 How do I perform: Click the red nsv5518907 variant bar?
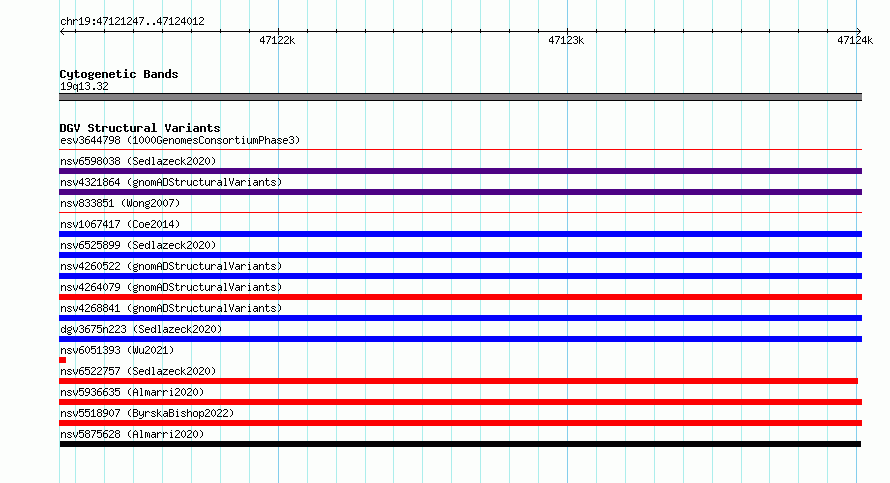pos(460,423)
